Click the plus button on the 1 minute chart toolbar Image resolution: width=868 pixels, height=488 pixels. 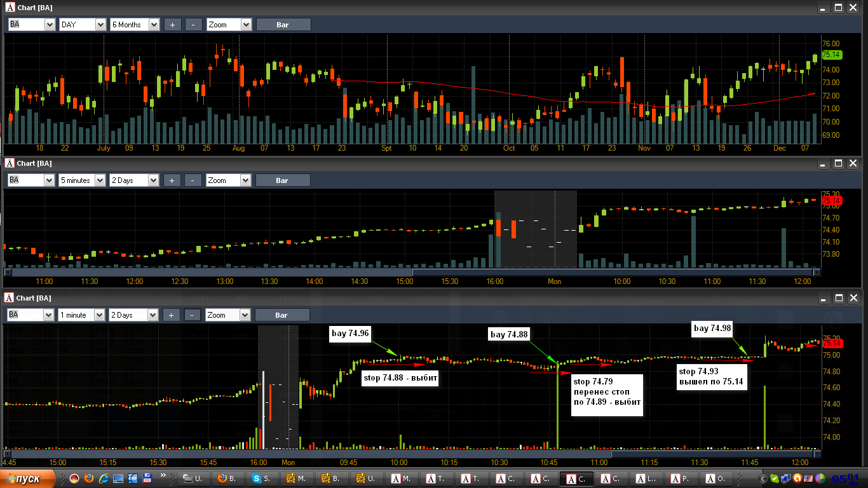coord(172,315)
